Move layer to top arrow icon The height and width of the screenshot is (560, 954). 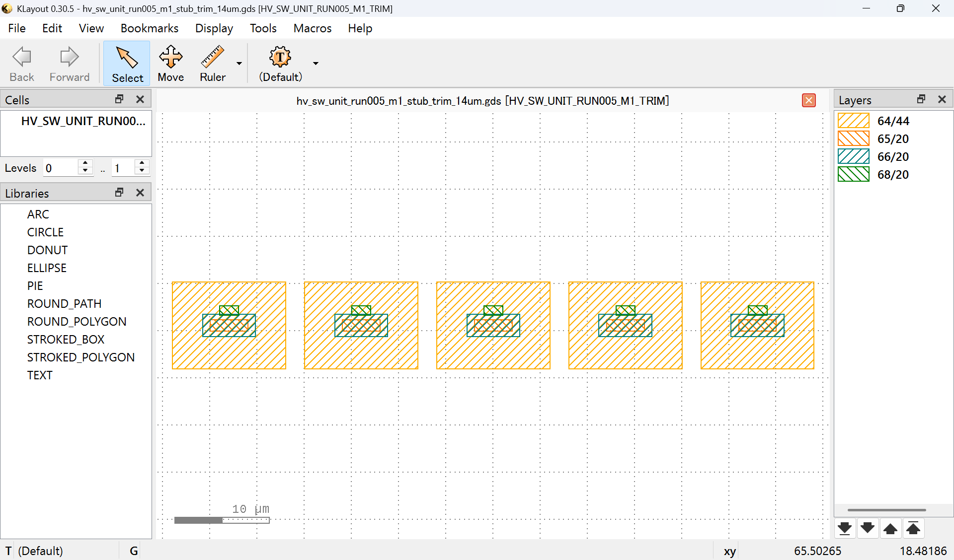click(x=913, y=528)
